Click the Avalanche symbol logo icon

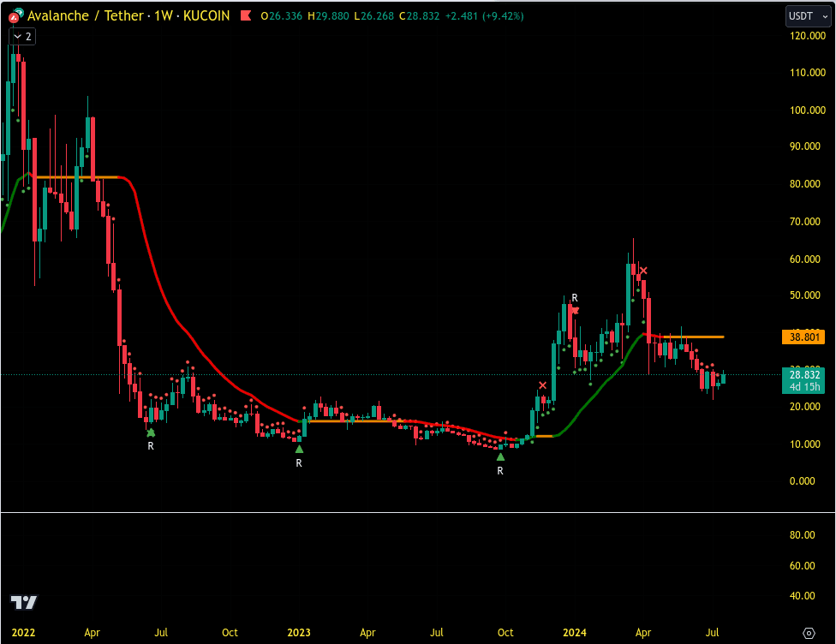15,16
